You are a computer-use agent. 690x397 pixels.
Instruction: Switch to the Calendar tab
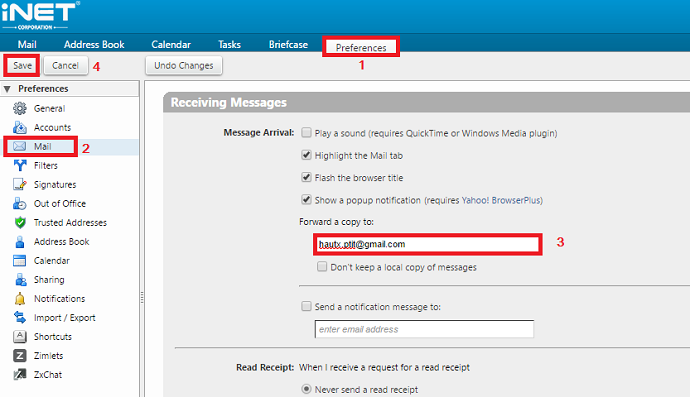pos(171,44)
